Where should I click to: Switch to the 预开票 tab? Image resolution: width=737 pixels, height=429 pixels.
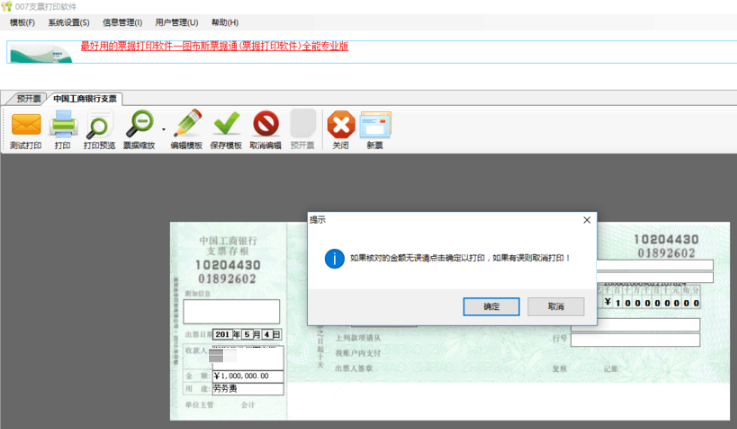pyautogui.click(x=28, y=99)
